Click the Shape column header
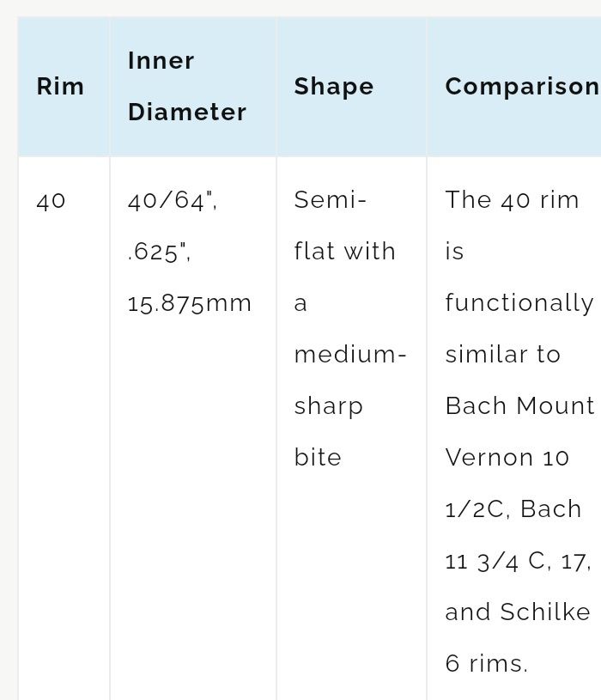 tap(334, 87)
